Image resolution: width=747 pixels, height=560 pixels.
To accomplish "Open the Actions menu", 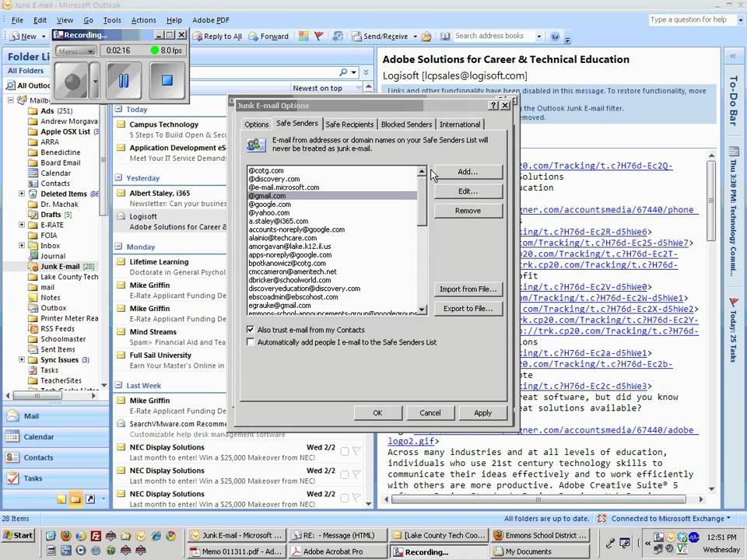I will click(143, 20).
